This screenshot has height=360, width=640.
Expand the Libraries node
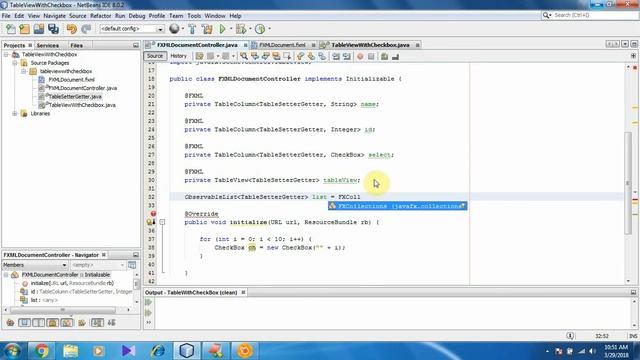click(15, 113)
